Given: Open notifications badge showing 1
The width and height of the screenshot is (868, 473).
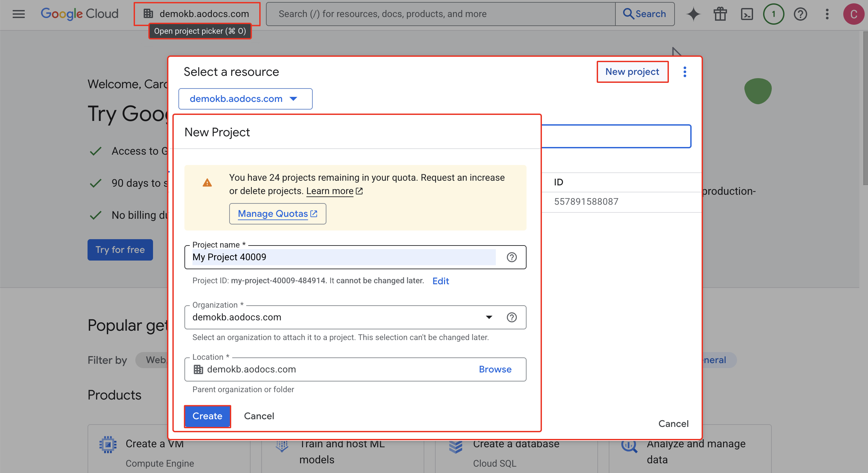Looking at the screenshot, I should pos(773,14).
